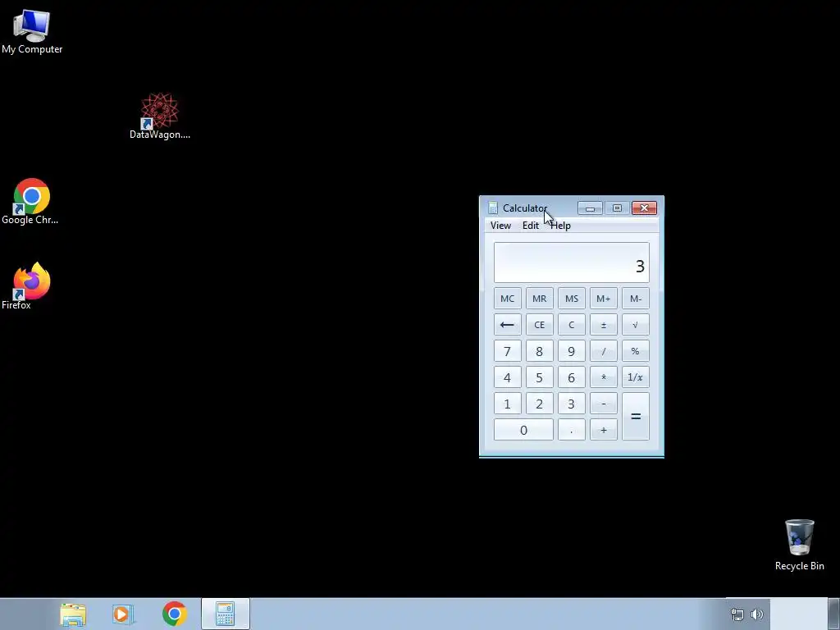Open the network tray icon
This screenshot has height=630, width=840.
coord(737,614)
